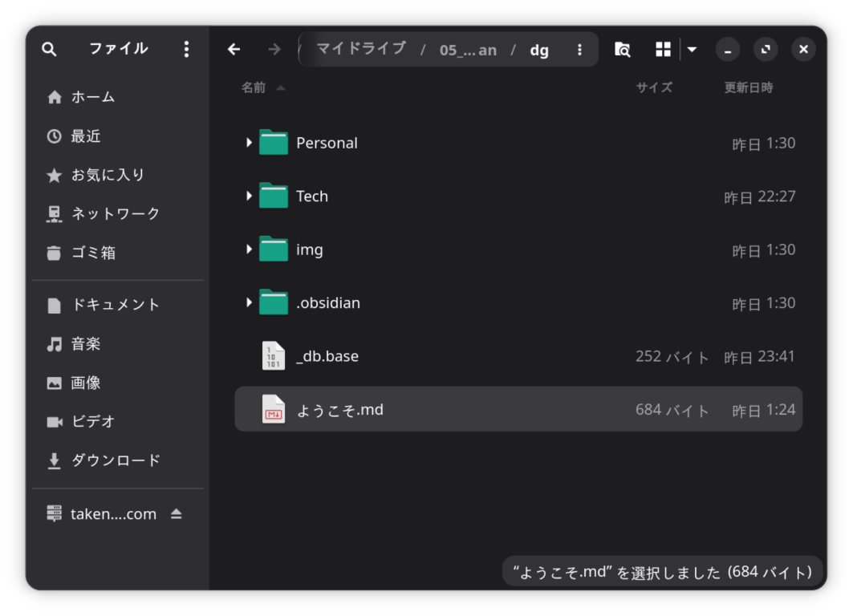Sort files by 更新日時
This screenshot has height=616, width=853.
click(748, 87)
